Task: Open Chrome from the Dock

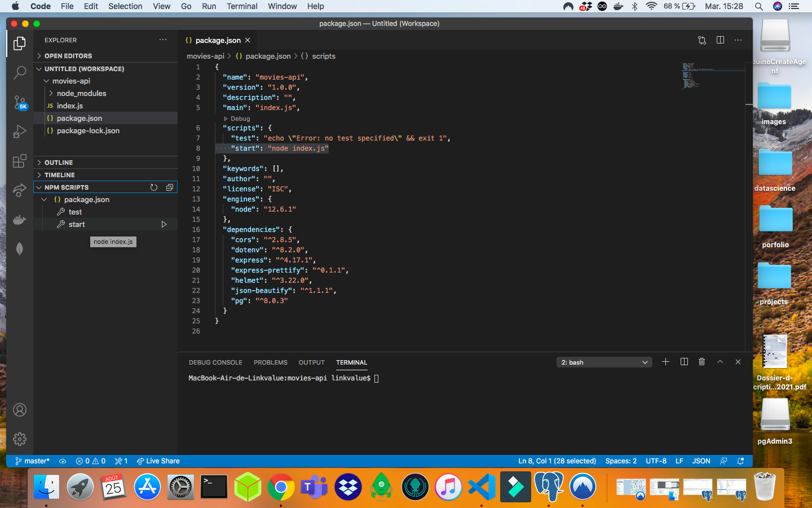Action: 280,487
